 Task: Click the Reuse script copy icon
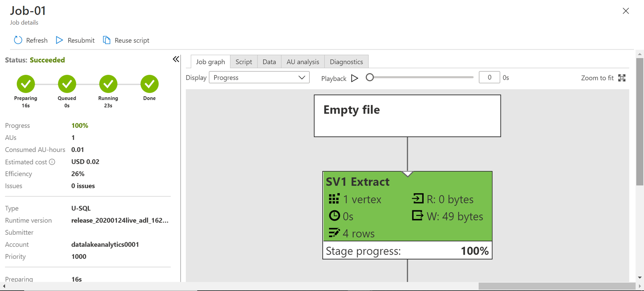(107, 40)
